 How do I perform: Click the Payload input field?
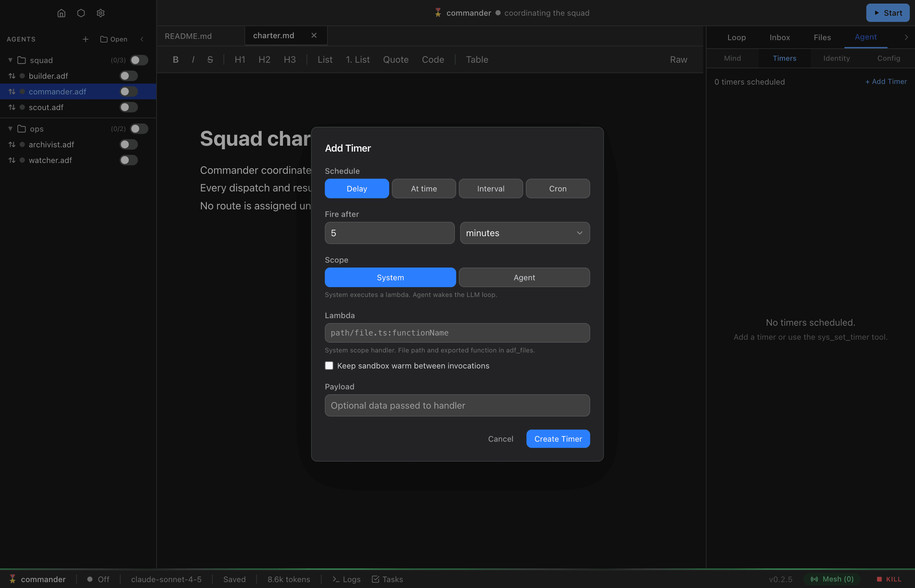pos(457,405)
